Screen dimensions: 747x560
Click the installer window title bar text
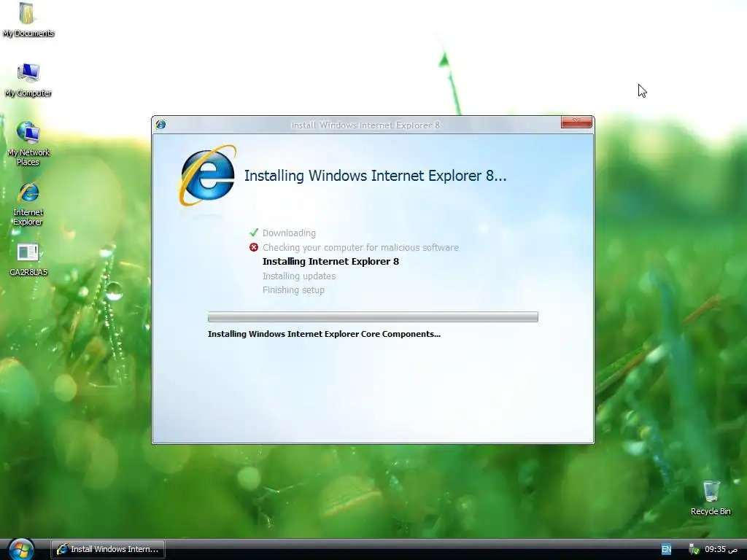click(365, 125)
